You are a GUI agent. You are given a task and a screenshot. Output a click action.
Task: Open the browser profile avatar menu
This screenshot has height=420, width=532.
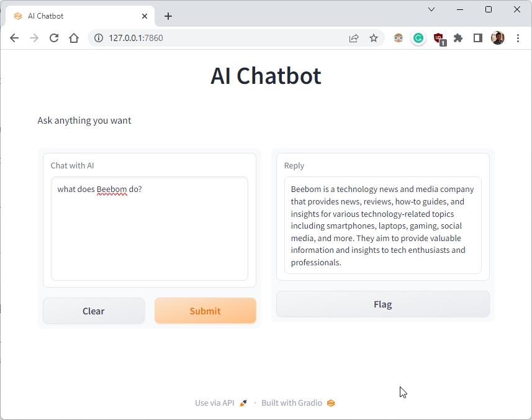point(497,38)
